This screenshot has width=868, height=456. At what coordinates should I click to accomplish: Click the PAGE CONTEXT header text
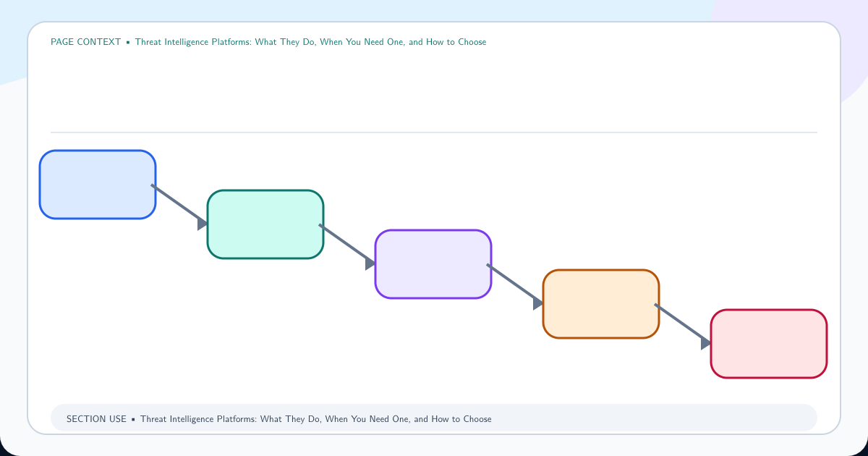tap(268, 42)
